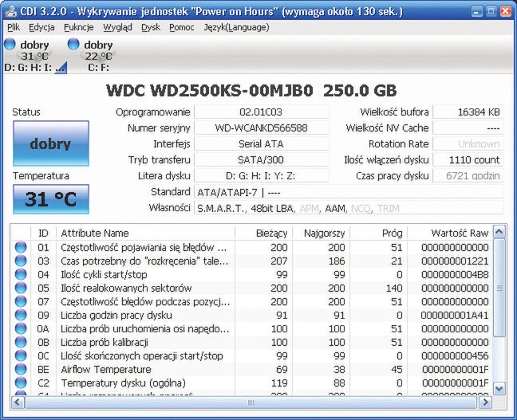Click the drive letter field D: G: H: I: Y: Z:

(261, 175)
